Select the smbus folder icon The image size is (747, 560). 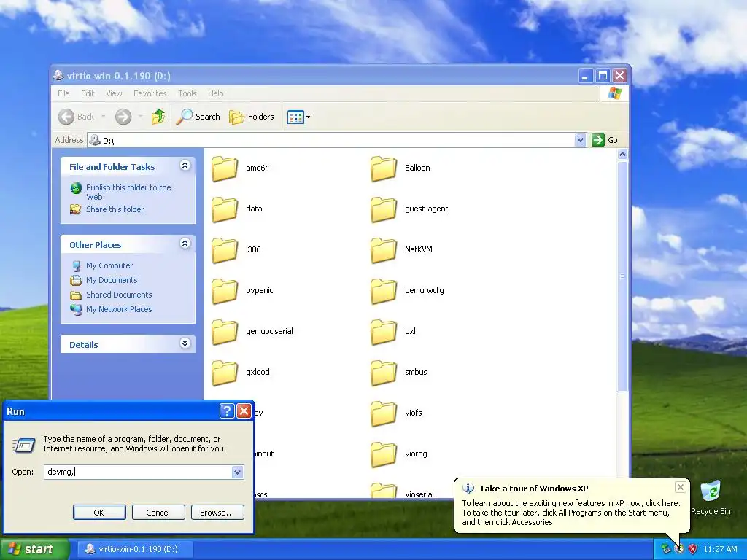[x=384, y=373]
